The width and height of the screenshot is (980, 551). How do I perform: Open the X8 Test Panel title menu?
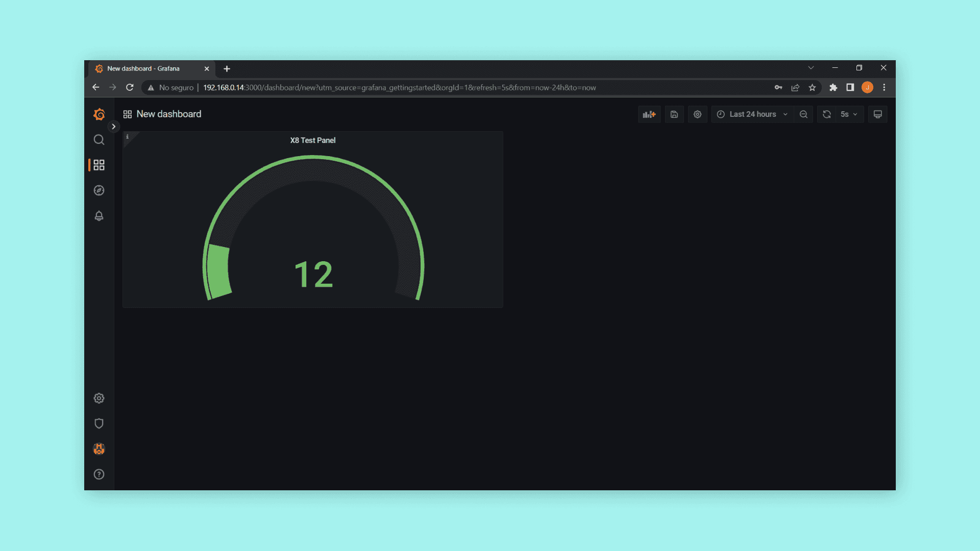pos(312,140)
